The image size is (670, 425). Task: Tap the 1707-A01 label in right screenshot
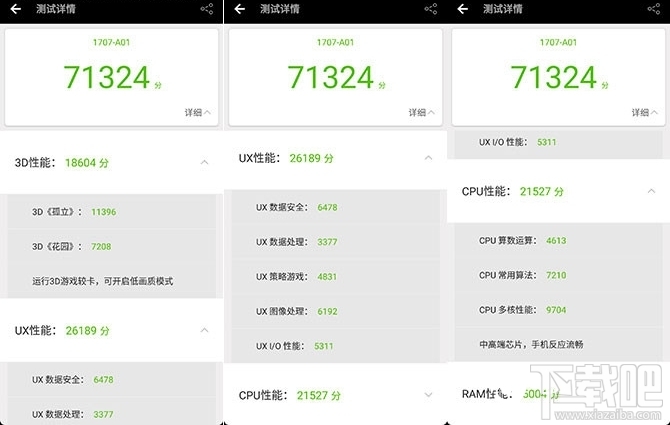[558, 42]
